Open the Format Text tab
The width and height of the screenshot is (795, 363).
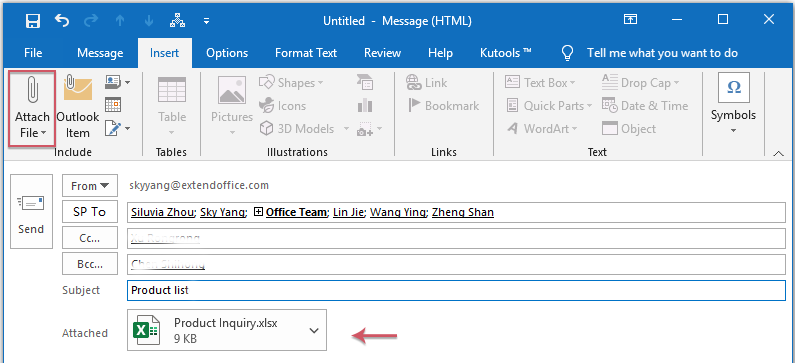306,53
